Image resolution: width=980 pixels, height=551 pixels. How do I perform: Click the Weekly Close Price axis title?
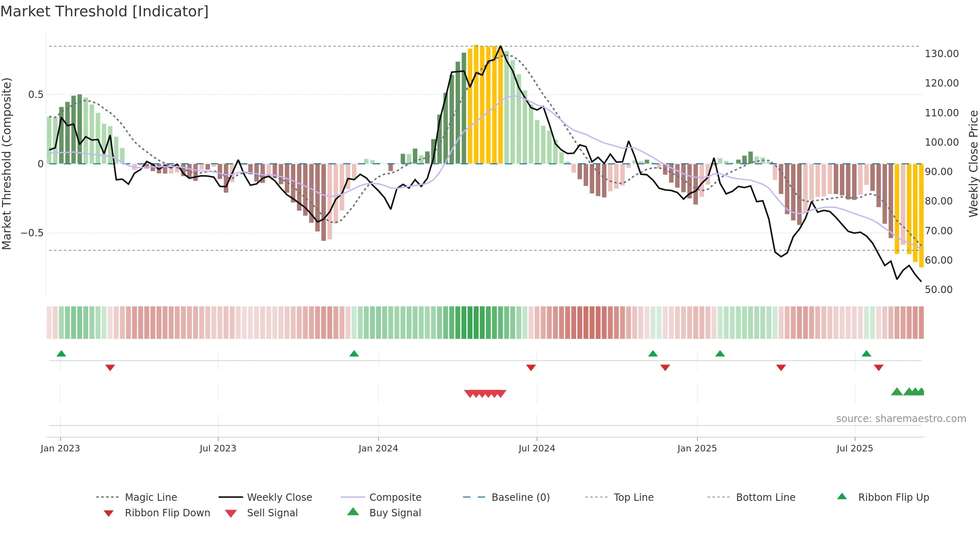click(973, 164)
